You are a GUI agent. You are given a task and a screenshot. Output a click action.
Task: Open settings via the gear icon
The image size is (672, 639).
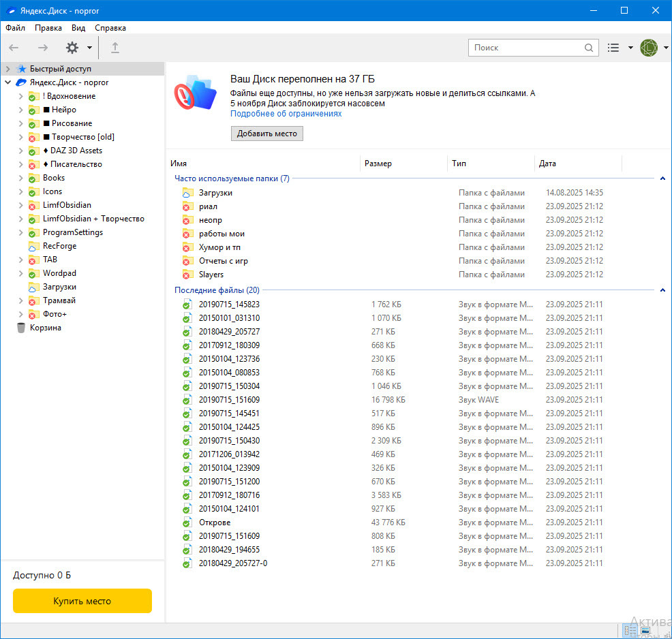(72, 48)
